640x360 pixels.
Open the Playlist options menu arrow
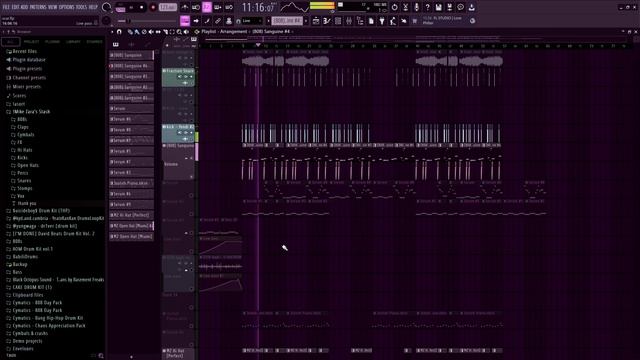coord(112,32)
